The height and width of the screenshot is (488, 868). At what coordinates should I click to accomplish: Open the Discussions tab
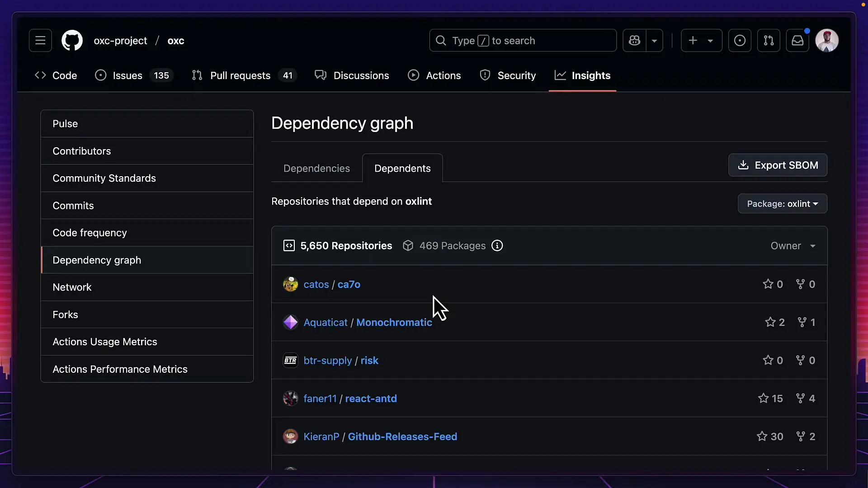pyautogui.click(x=352, y=75)
